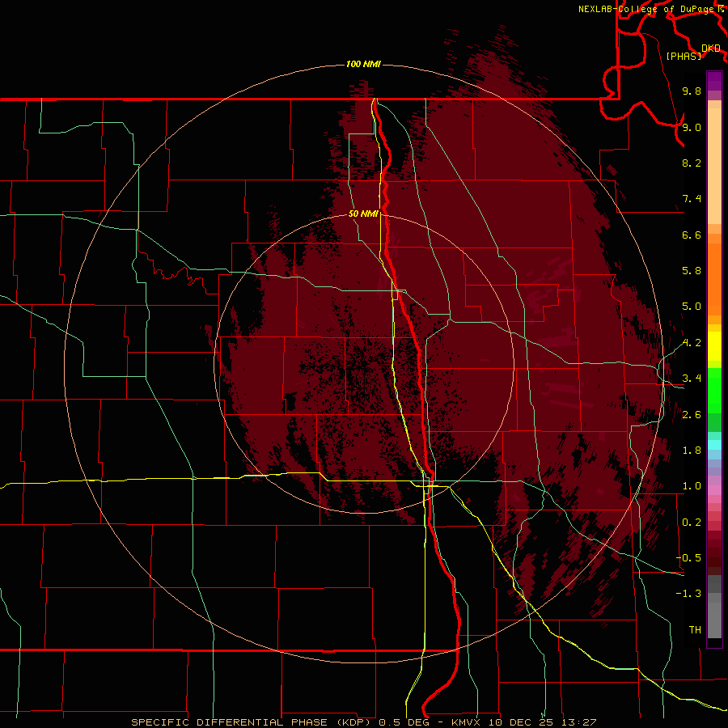Screen dimensions: 728x728
Task: Click the 50 NMI range ring label
Action: [363, 214]
